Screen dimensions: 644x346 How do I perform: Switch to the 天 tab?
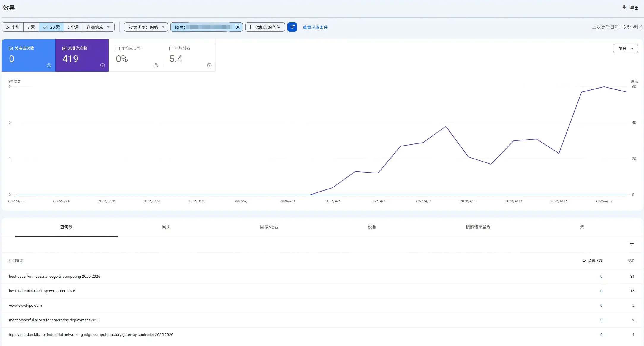582,227
